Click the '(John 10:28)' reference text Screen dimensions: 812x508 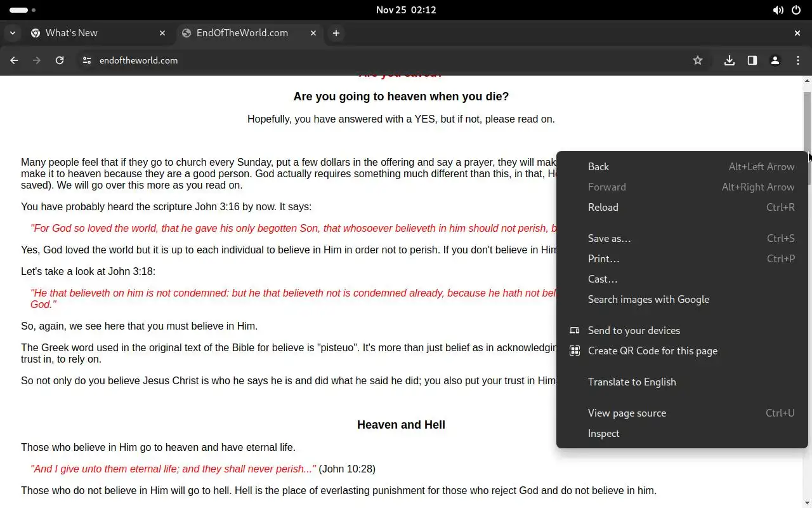click(x=347, y=469)
